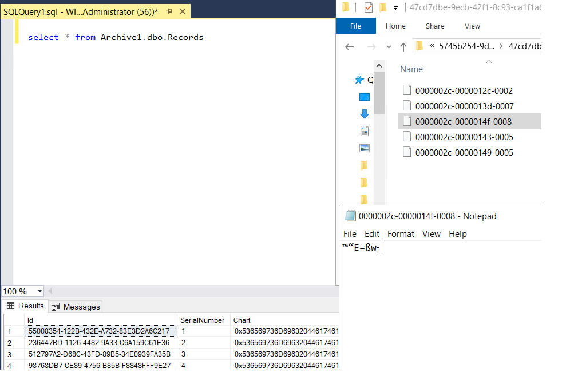570x392 pixels.
Task: Navigate up one folder level
Action: [403, 47]
